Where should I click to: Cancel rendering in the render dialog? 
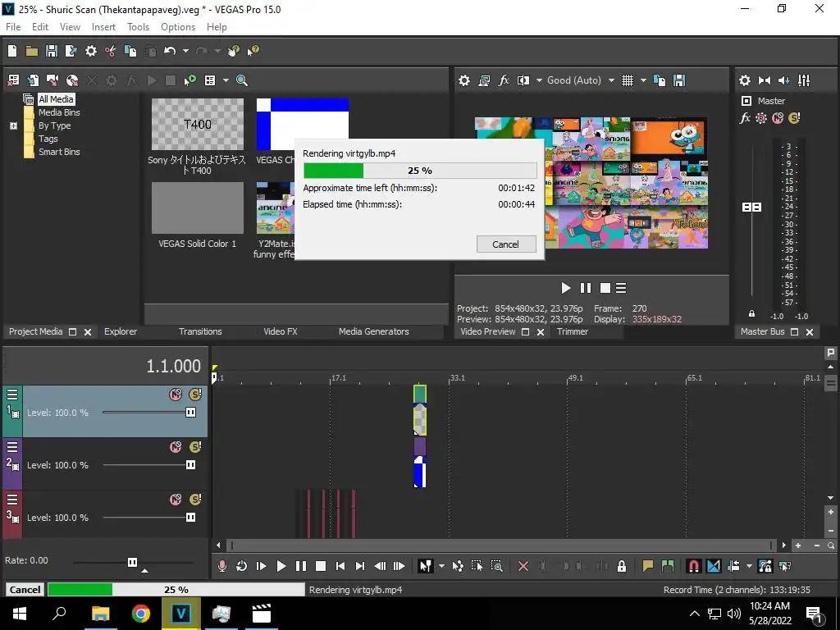tap(505, 244)
